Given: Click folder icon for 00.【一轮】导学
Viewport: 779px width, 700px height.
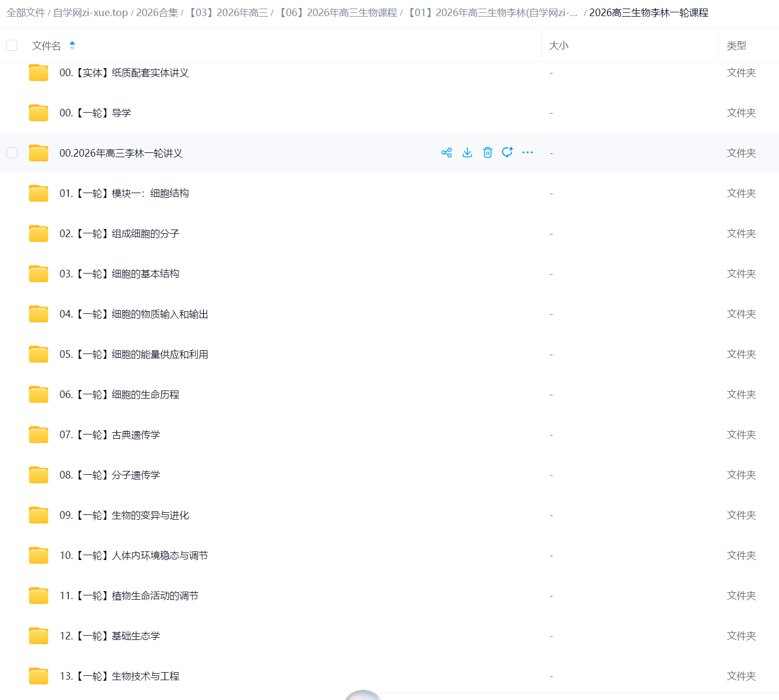Looking at the screenshot, I should [x=39, y=113].
